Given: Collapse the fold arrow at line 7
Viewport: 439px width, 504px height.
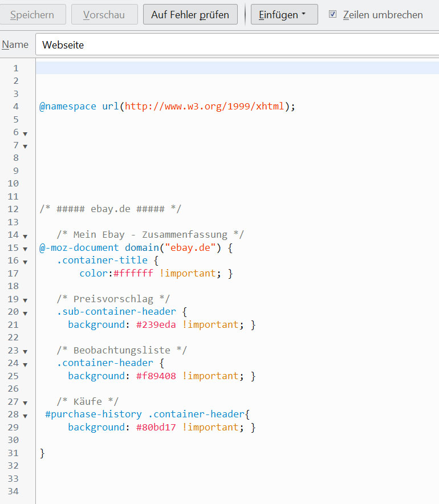Looking at the screenshot, I should 25,146.
